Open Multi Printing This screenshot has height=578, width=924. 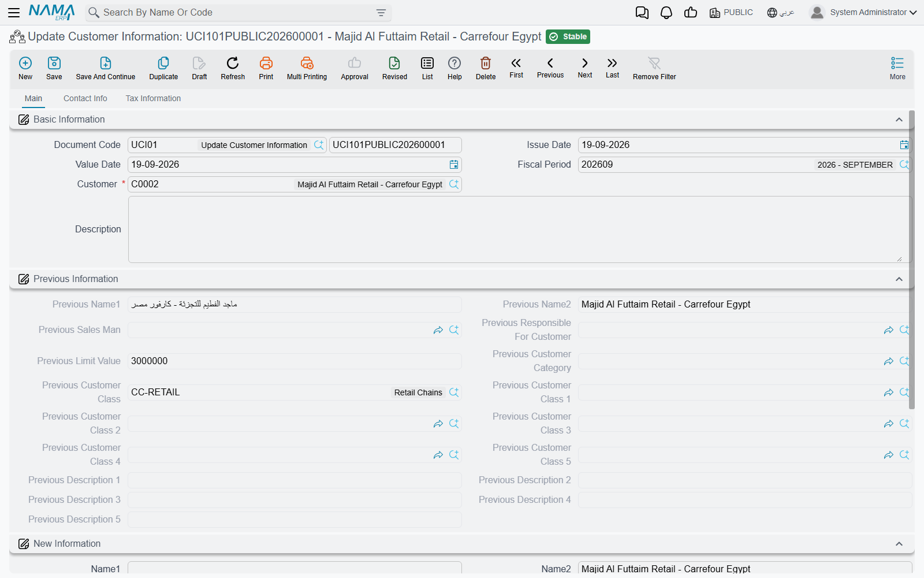coord(307,68)
